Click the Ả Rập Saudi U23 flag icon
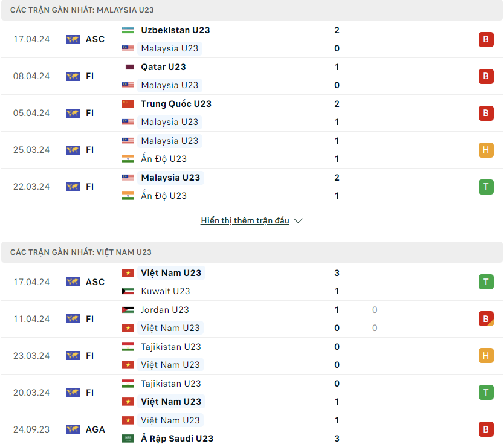Screen dimensions: 504x447 [128, 439]
